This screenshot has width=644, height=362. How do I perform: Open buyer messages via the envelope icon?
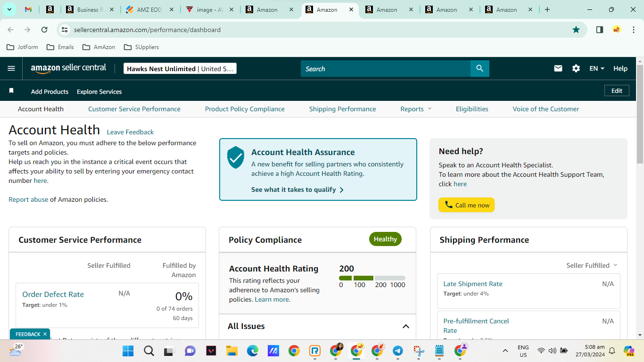tap(558, 68)
